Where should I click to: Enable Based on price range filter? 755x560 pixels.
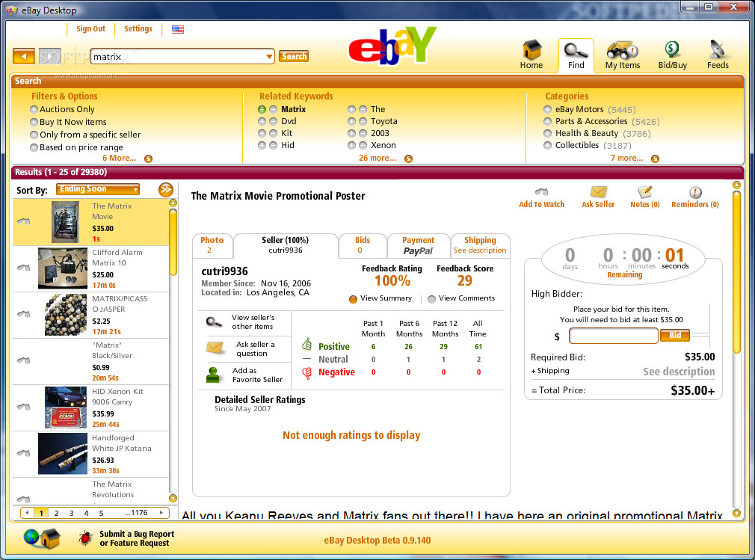[x=34, y=147]
